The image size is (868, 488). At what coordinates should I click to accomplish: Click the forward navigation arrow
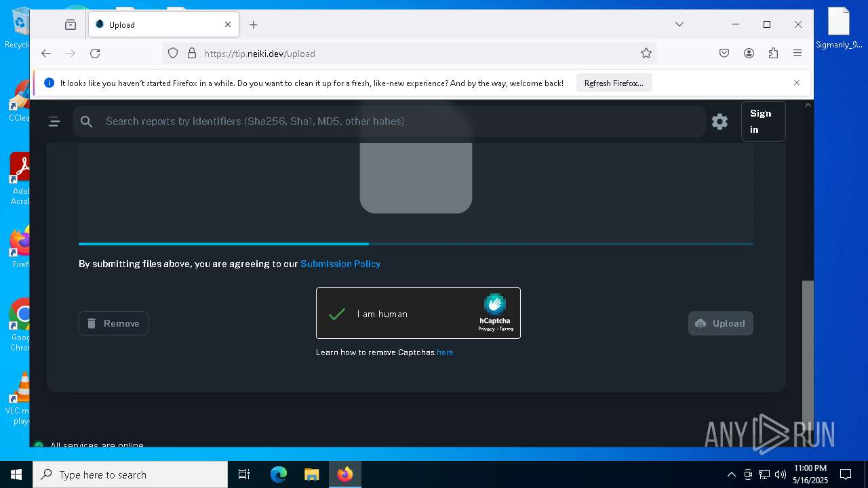(x=71, y=53)
